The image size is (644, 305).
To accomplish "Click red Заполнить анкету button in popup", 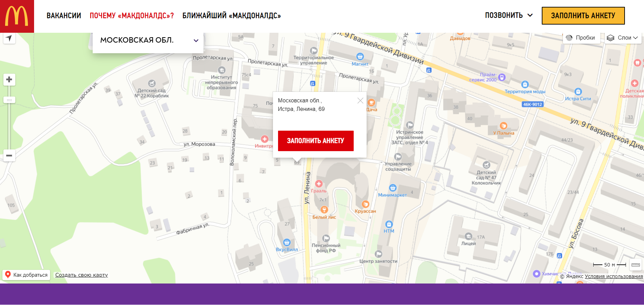I will point(316,141).
